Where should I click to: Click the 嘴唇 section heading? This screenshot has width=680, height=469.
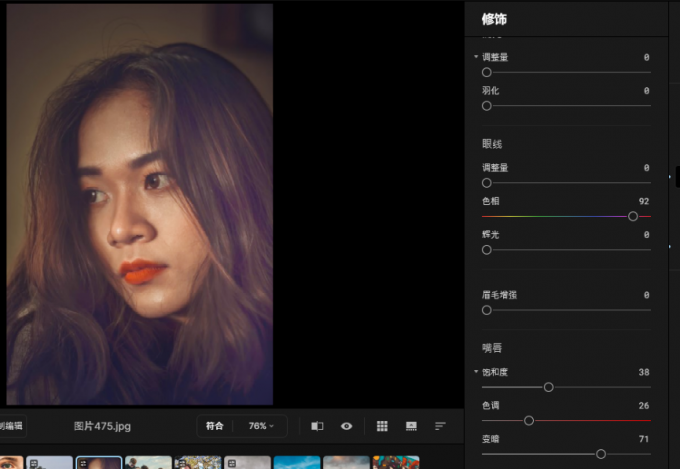(x=492, y=348)
